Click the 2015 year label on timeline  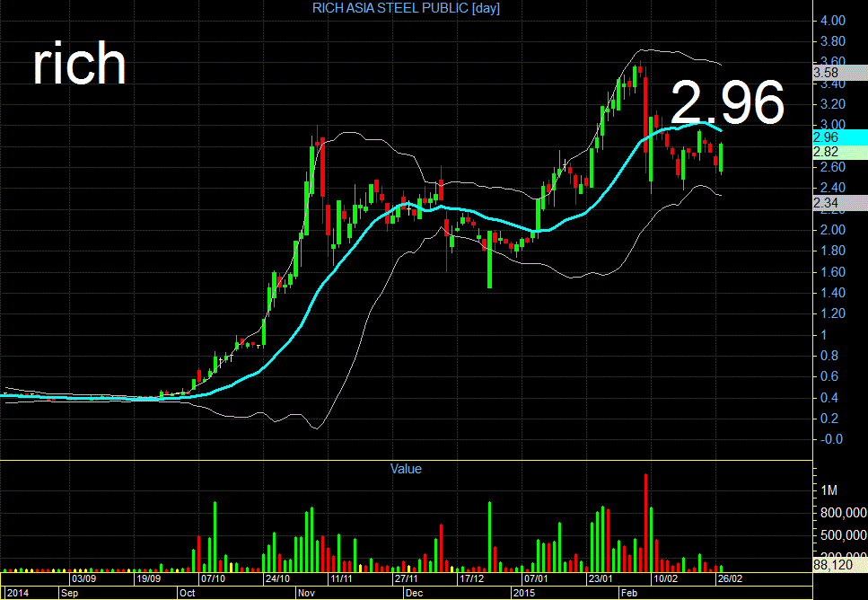click(x=523, y=593)
